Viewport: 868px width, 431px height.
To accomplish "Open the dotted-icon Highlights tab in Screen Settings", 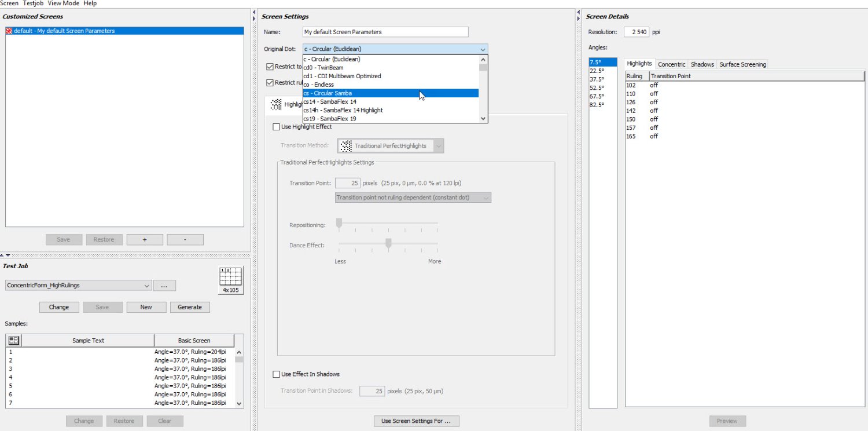I will 284,104.
